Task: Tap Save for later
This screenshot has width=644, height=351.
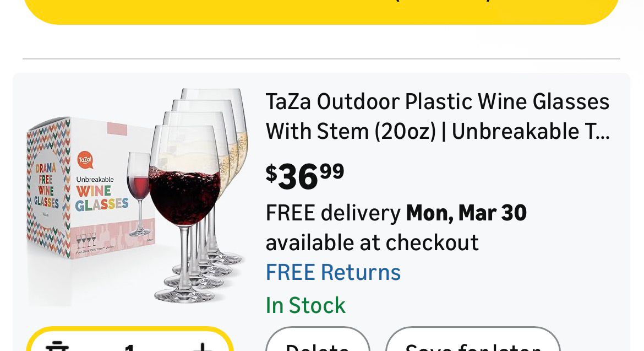Action: [472, 345]
